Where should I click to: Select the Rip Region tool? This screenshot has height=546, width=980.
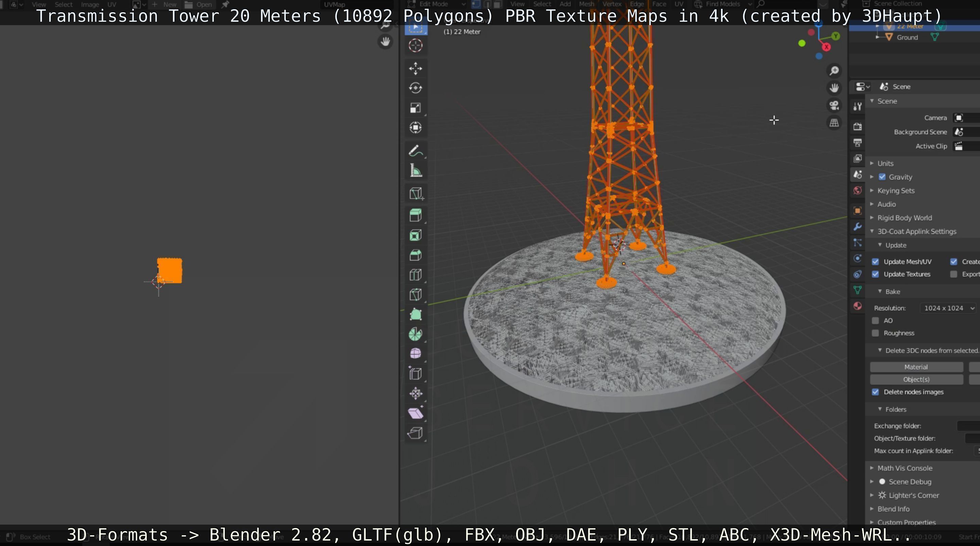point(416,433)
